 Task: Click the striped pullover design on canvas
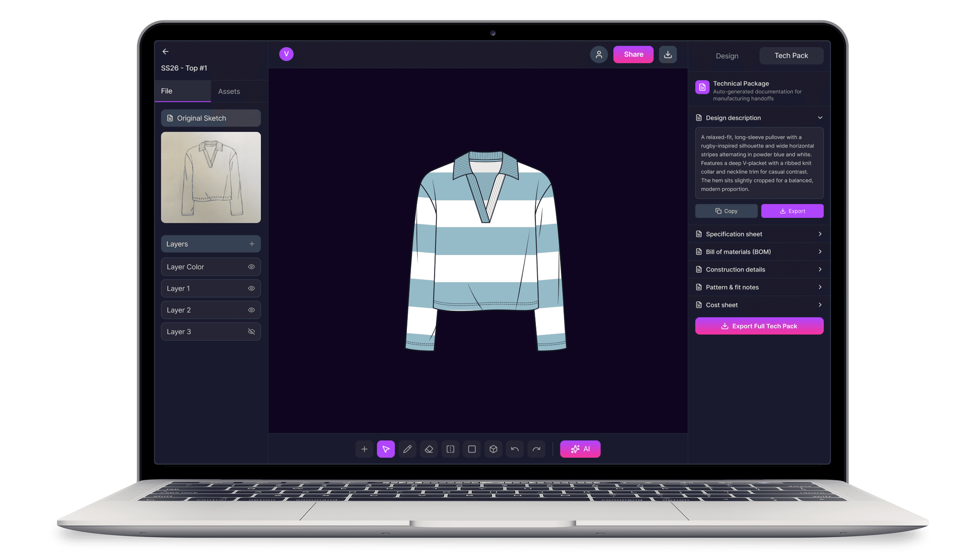pyautogui.click(x=486, y=251)
